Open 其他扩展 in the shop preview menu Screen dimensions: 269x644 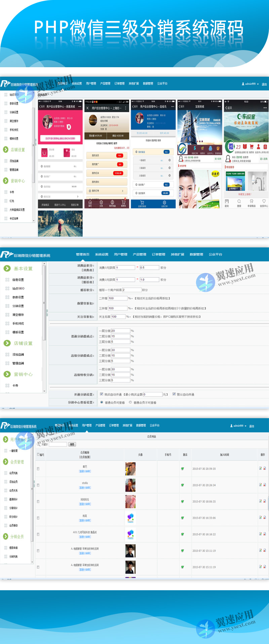coord(133,83)
